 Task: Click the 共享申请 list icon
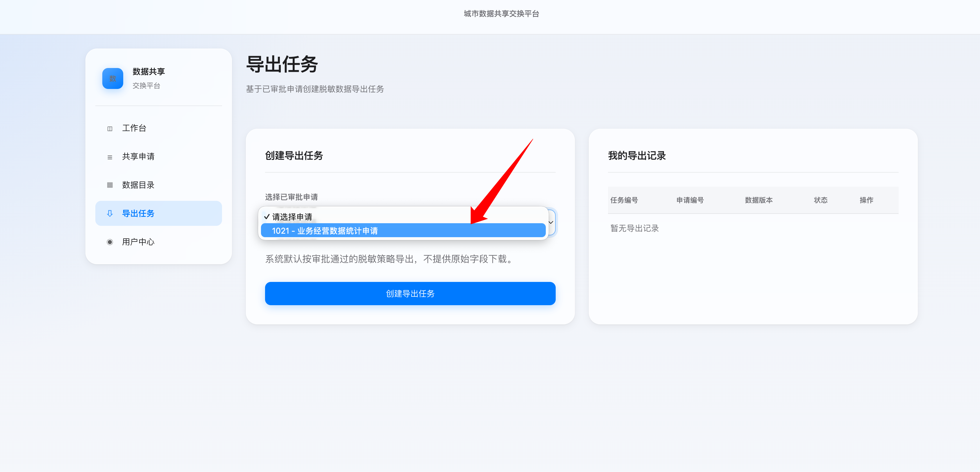pos(110,157)
